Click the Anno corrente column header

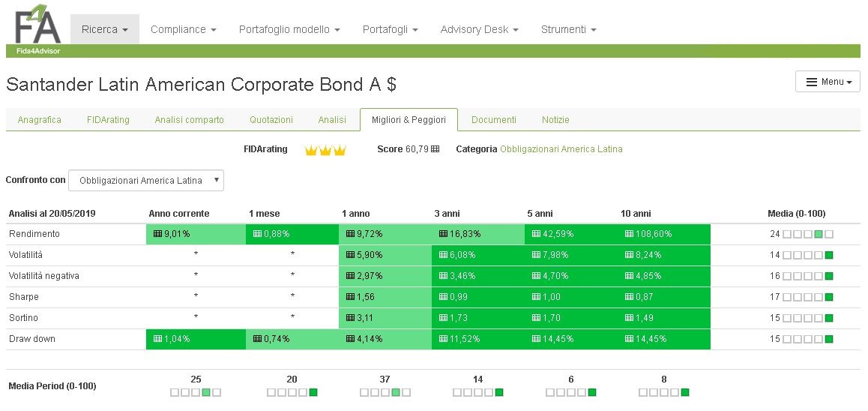(179, 214)
